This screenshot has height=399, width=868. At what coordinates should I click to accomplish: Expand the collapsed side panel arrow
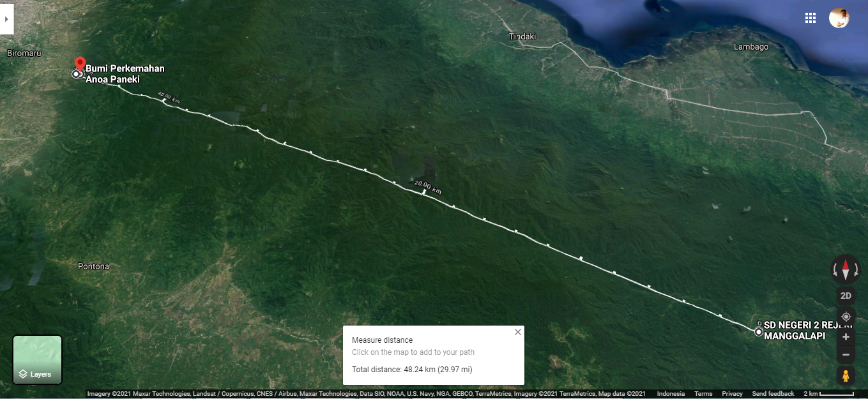click(x=6, y=19)
